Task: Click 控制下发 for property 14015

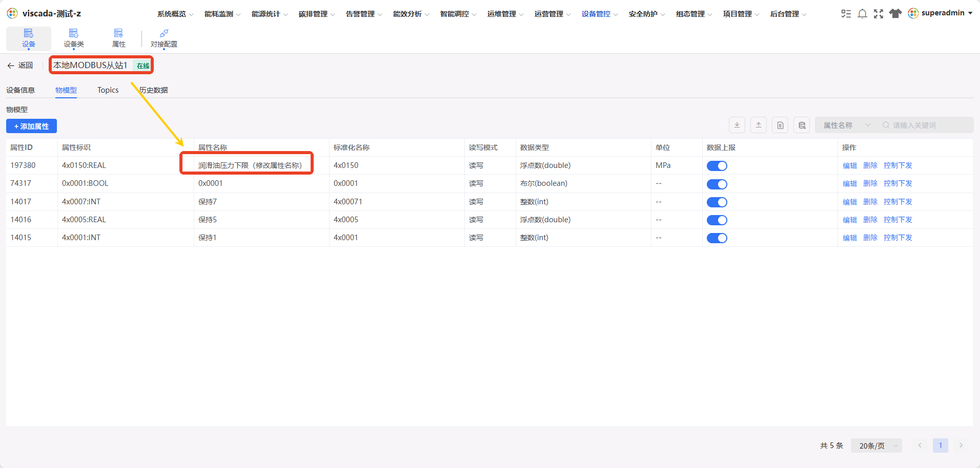Action: tap(898, 238)
